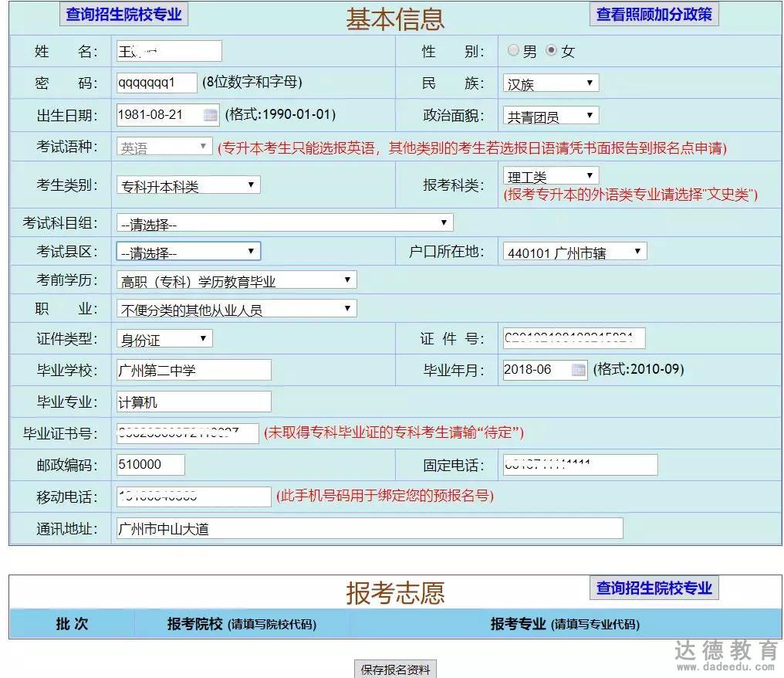Click the top 查询招生院校专业 button
The image size is (784, 678).
tap(123, 14)
